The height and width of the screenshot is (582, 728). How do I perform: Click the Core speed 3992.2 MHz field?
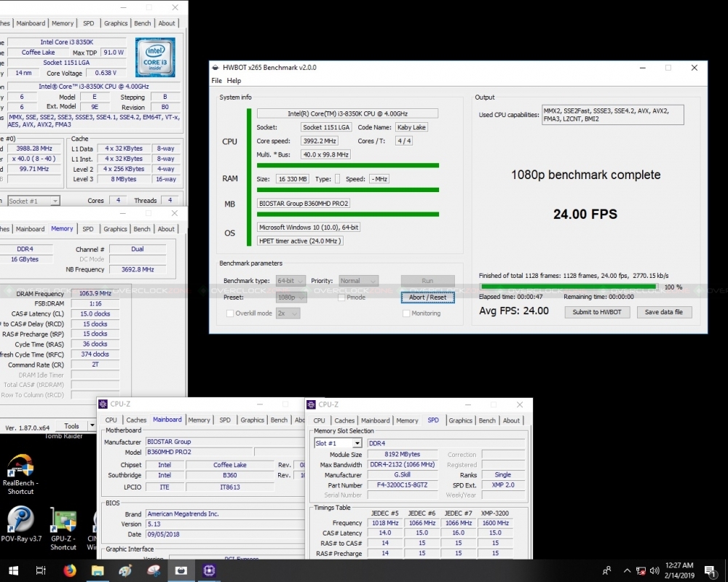pyautogui.click(x=320, y=141)
